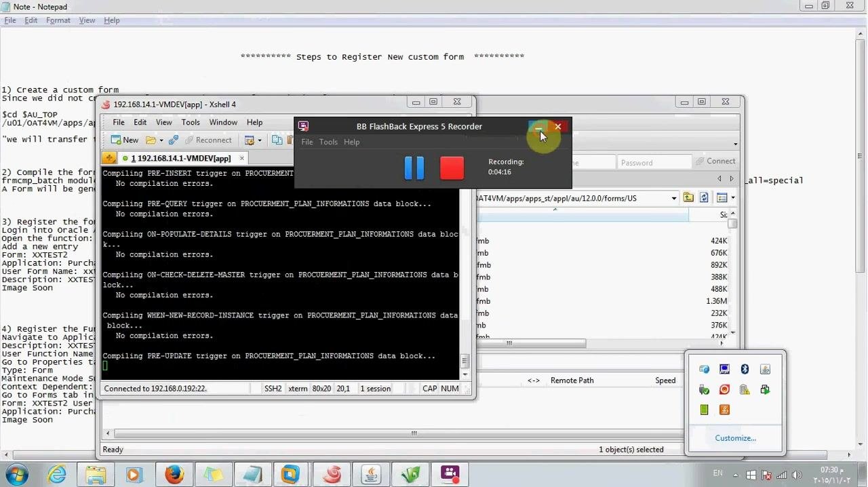Click the safely remove hardware USB icon
This screenshot has width=868, height=487.
click(704, 390)
